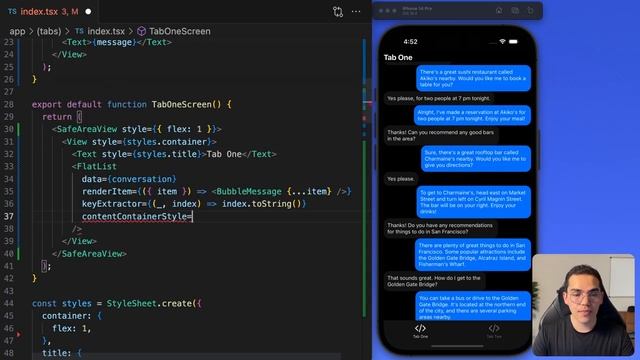Click BubbleMessage component on line 35
This screenshot has width=640, height=360.
pos(249,191)
